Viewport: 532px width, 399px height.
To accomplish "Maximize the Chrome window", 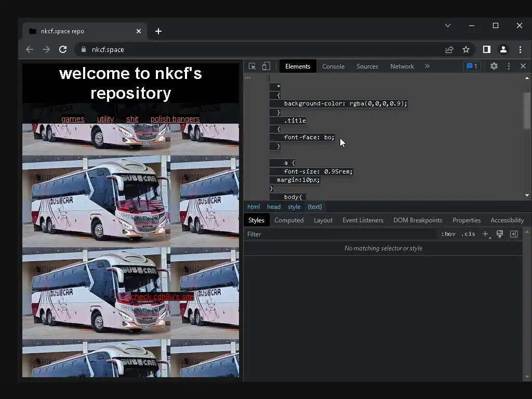I will (495, 26).
